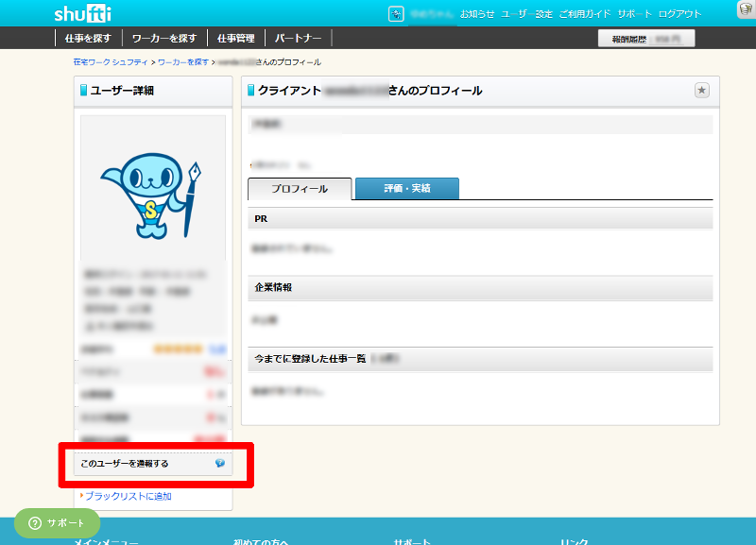Select the プロフィール tab

tap(300, 189)
